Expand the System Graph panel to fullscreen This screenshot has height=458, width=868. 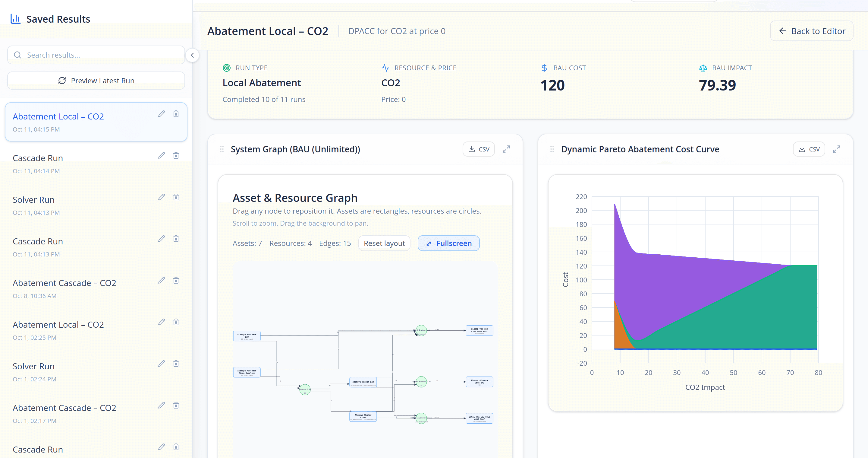click(506, 149)
